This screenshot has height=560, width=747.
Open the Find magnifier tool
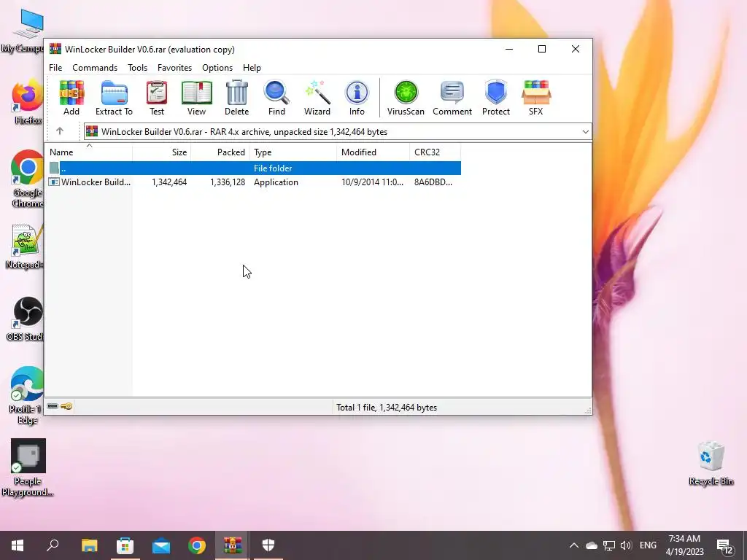click(276, 98)
